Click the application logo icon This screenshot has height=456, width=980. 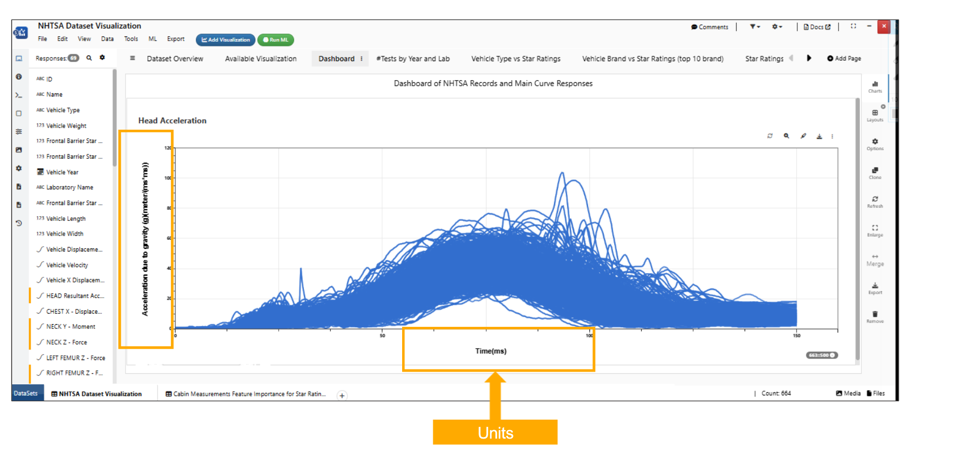click(21, 33)
